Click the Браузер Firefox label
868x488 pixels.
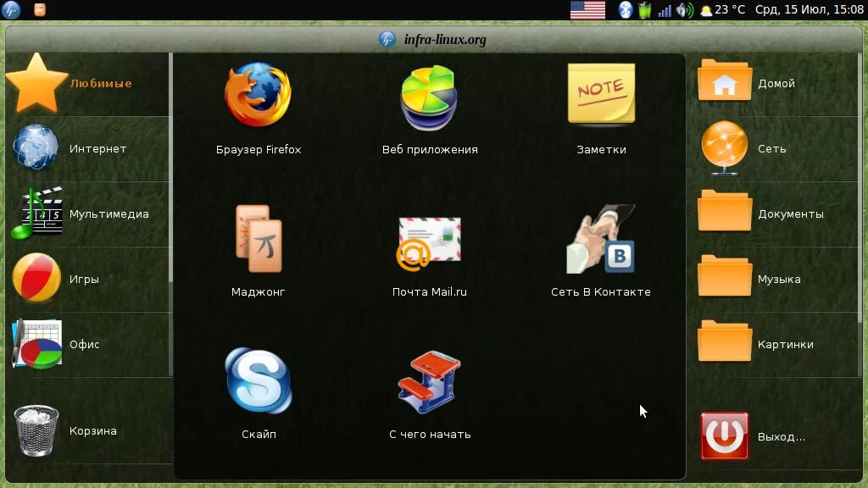pos(259,149)
